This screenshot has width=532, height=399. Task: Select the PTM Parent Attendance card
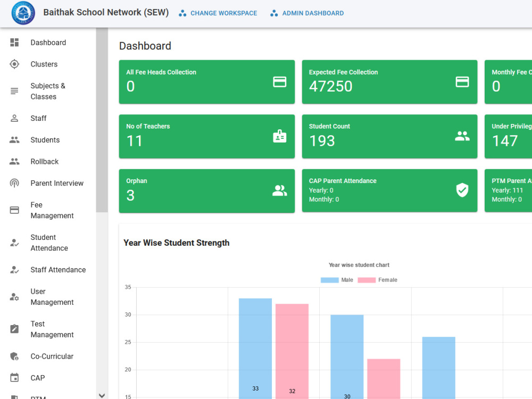(x=508, y=190)
